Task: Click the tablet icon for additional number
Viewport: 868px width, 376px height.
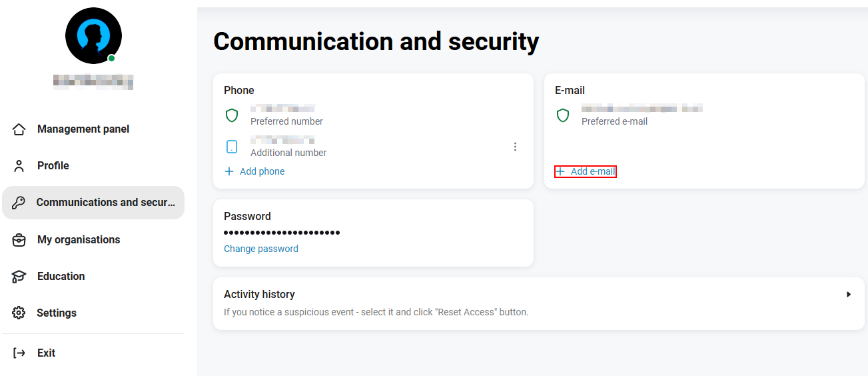Action: [x=232, y=147]
